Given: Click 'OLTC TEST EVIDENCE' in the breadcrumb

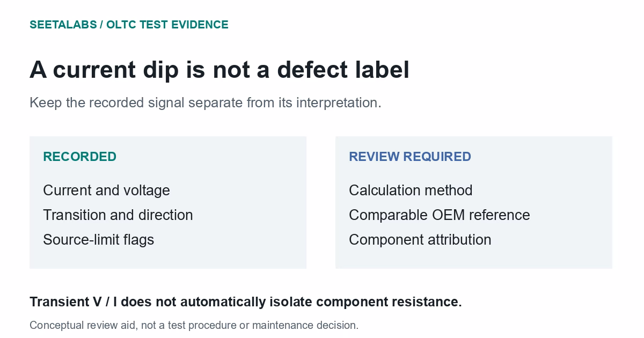Looking at the screenshot, I should [x=167, y=25].
